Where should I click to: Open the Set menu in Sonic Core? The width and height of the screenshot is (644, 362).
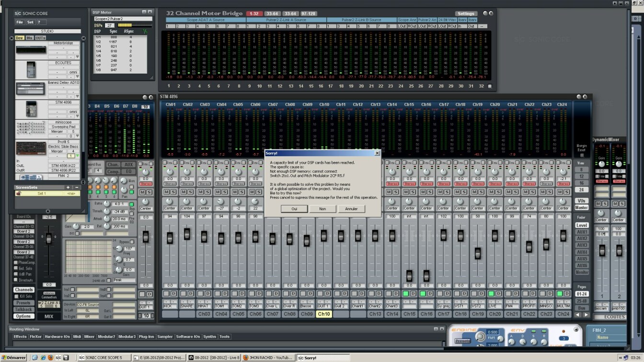[30, 22]
